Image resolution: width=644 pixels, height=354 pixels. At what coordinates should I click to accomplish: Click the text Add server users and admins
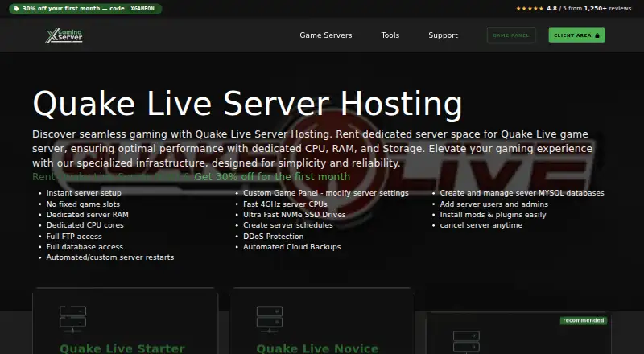494,204
